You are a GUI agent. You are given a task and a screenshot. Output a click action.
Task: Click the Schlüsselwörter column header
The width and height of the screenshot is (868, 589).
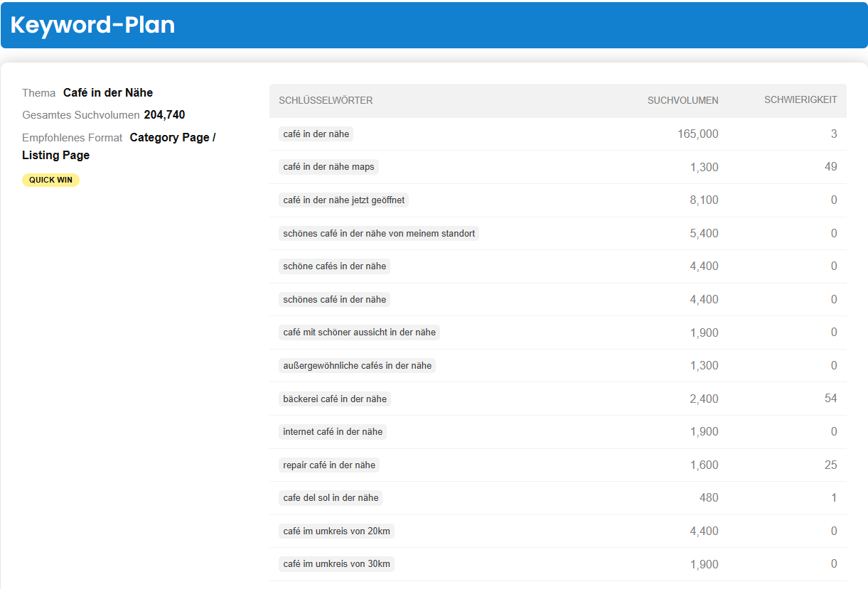[326, 100]
